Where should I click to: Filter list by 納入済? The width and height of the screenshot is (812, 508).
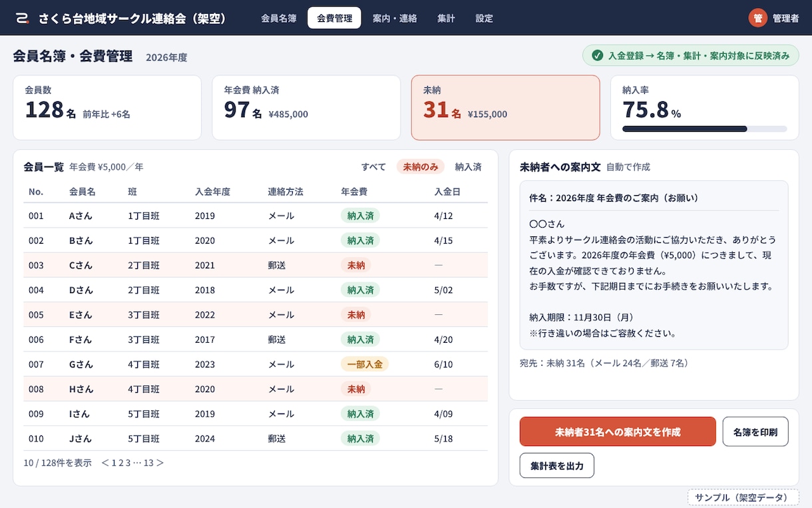[468, 167]
